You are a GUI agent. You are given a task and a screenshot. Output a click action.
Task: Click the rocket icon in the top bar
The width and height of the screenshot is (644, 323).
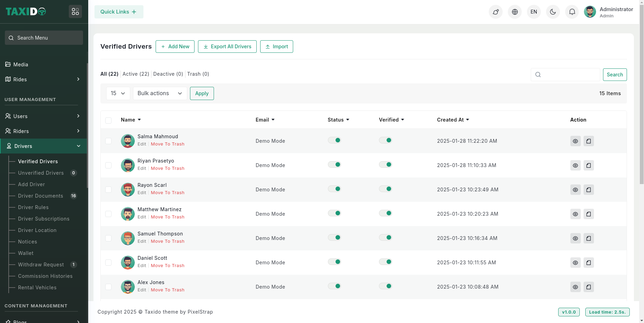495,12
